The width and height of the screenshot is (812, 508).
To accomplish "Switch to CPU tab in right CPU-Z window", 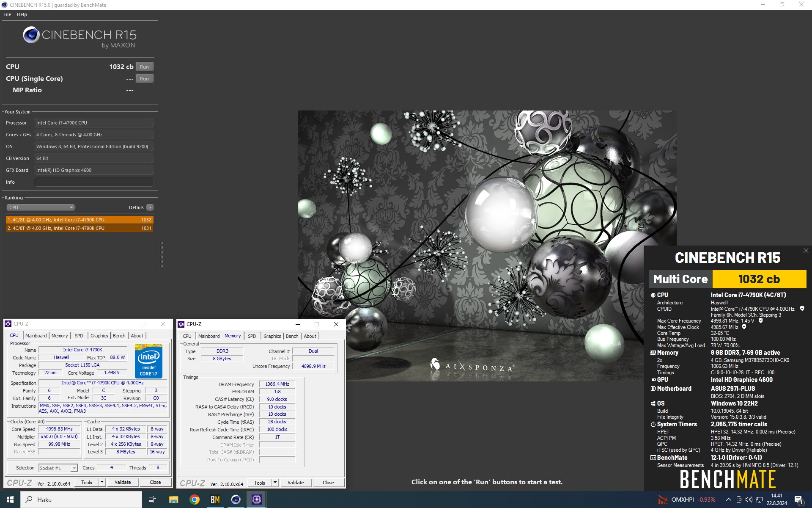I will coord(187,336).
